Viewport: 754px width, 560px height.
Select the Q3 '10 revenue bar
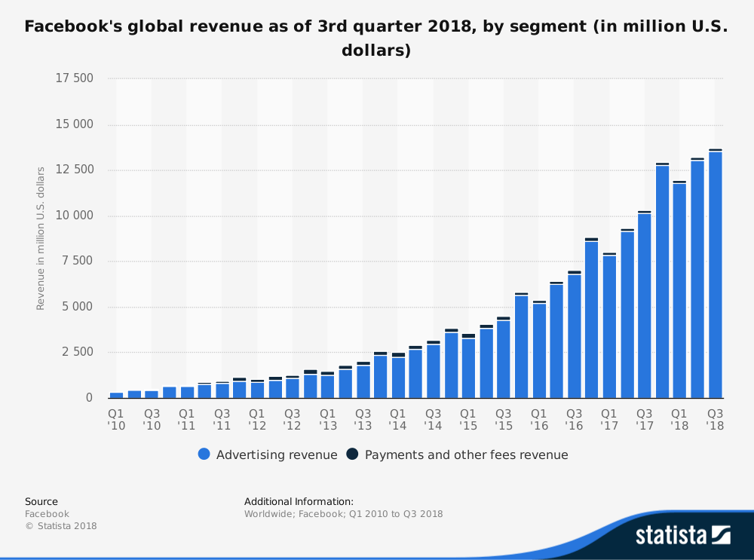(152, 395)
